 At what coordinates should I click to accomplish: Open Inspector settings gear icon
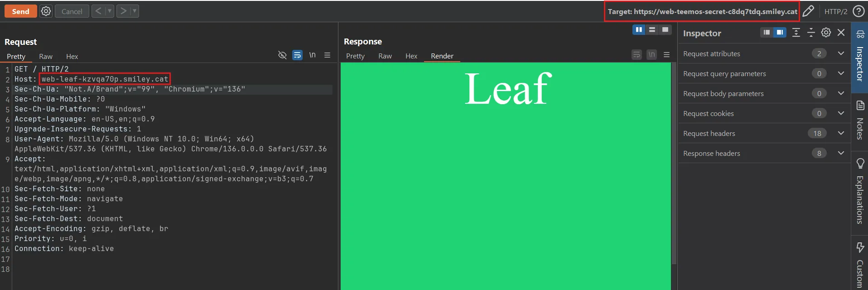click(826, 33)
